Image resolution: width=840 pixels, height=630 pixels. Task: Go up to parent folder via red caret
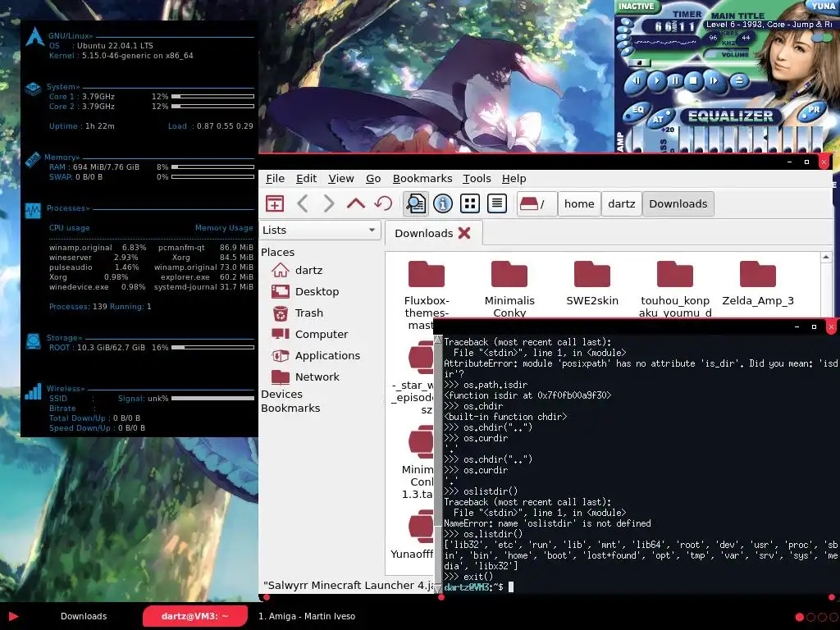(356, 203)
